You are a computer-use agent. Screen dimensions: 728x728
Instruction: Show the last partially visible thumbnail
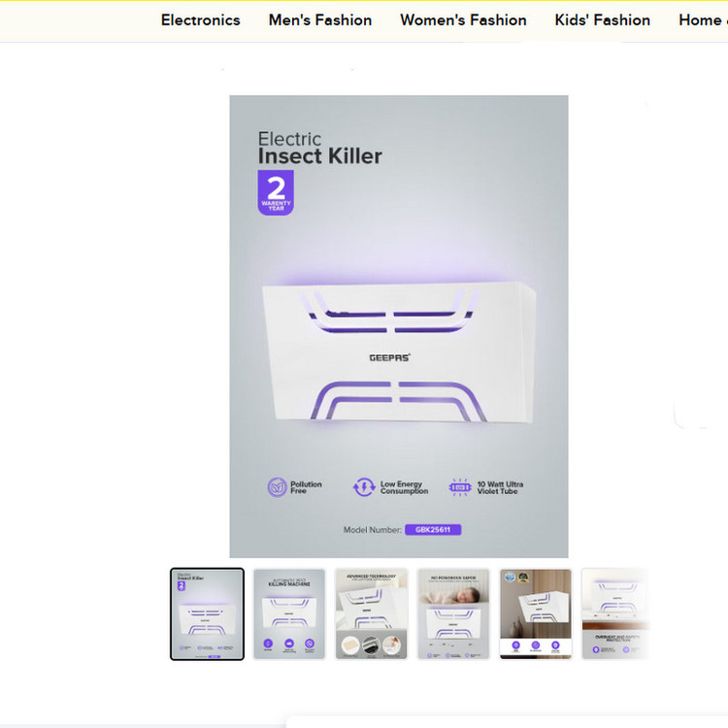[614, 613]
